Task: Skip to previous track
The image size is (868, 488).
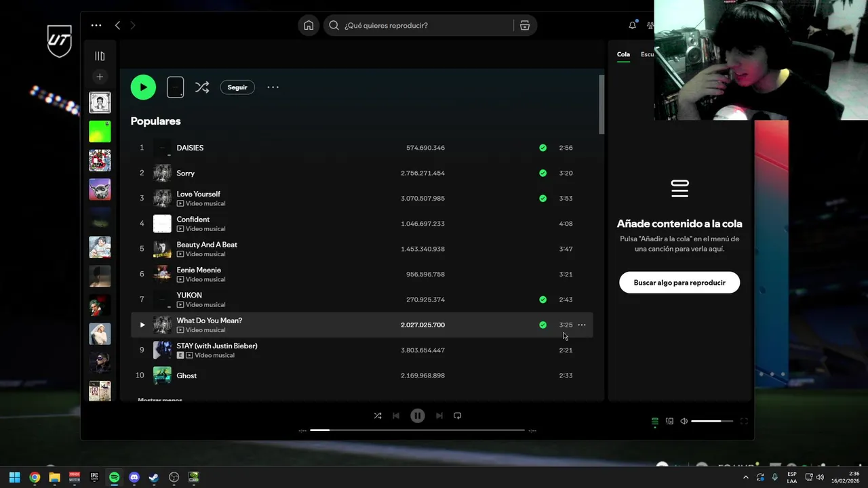Action: coord(396,415)
